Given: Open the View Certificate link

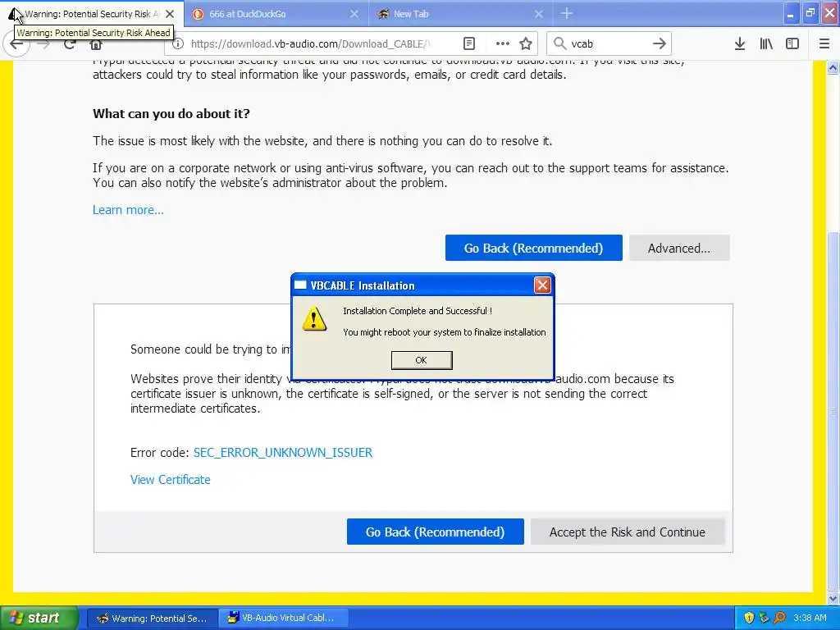Looking at the screenshot, I should (x=171, y=479).
